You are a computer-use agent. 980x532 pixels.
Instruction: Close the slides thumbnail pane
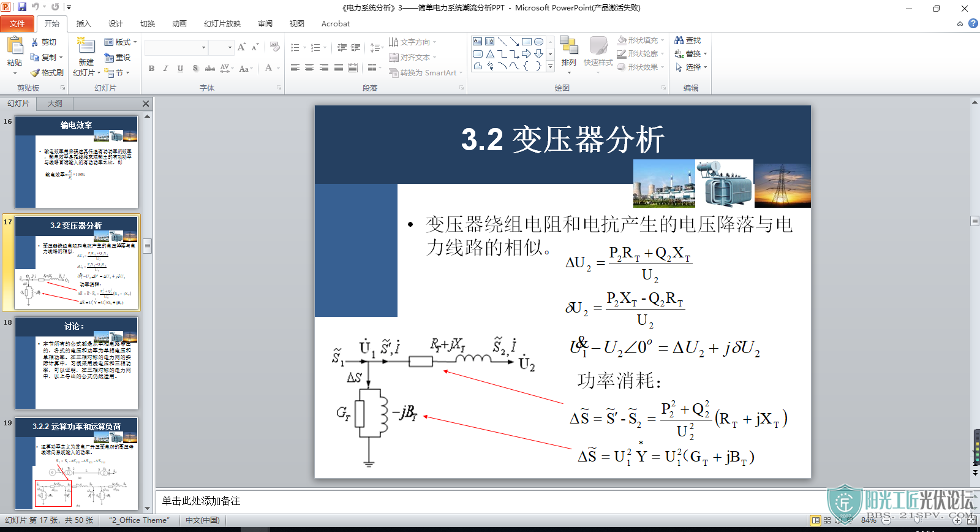coord(146,104)
